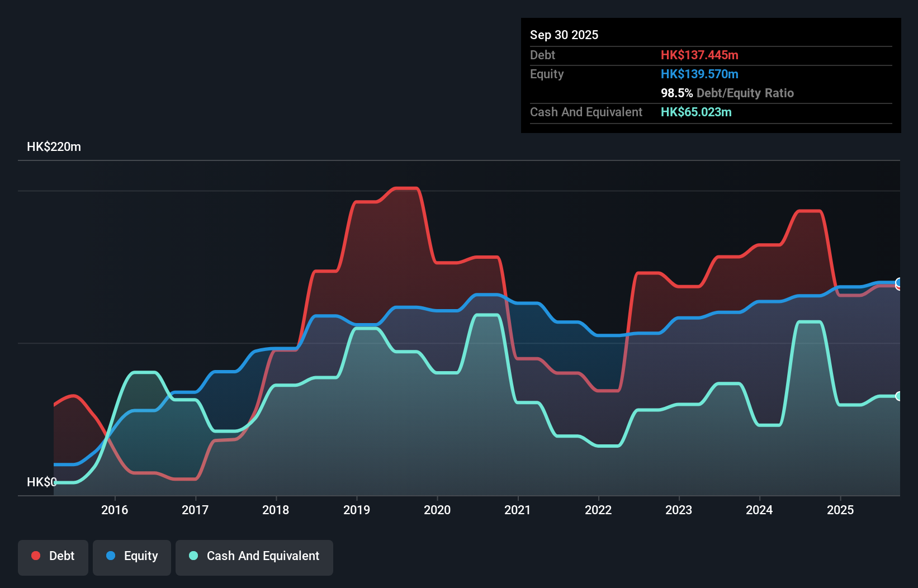Click the teal Cash value in the tooltip panel

[x=696, y=112]
